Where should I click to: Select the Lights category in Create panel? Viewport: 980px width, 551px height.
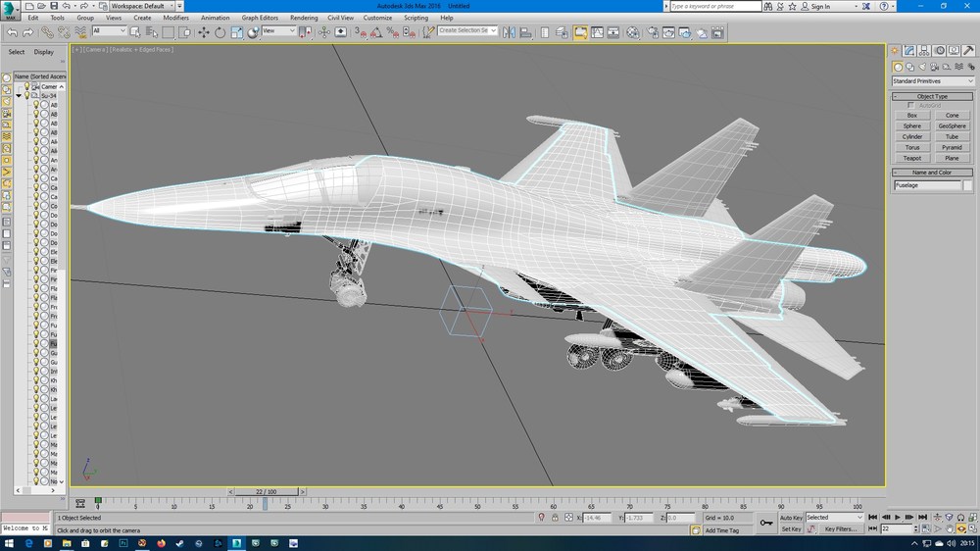(x=922, y=67)
